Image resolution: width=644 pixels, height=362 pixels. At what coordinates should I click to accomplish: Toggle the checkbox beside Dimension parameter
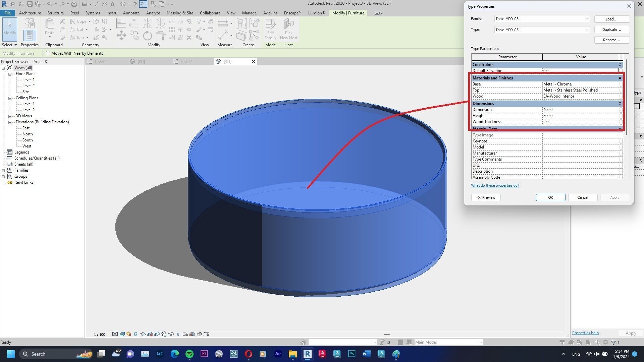(x=621, y=110)
